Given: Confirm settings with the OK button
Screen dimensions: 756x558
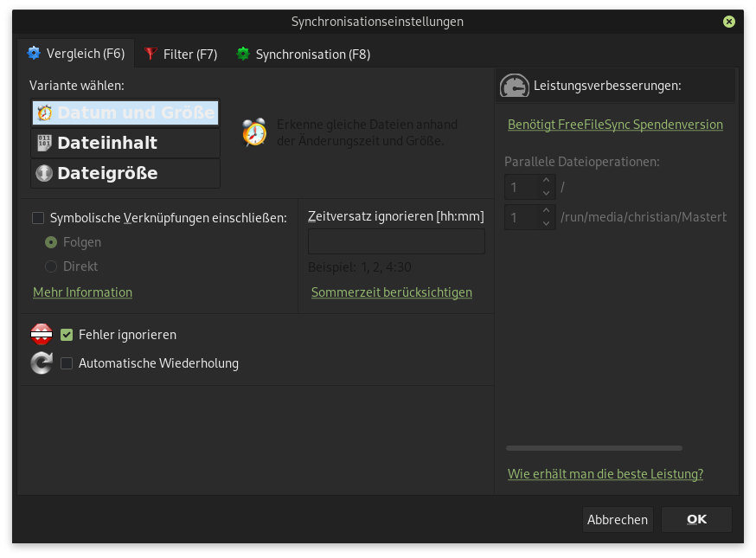Looking at the screenshot, I should pos(696,519).
